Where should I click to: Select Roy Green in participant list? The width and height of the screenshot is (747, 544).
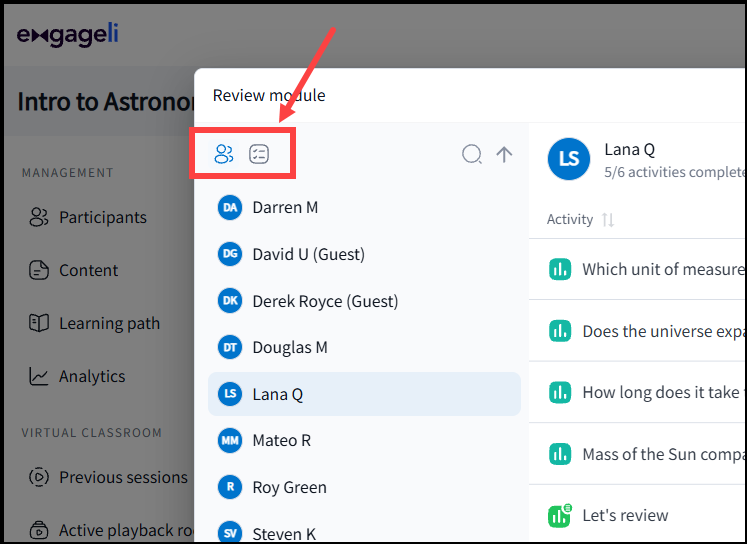(x=364, y=487)
